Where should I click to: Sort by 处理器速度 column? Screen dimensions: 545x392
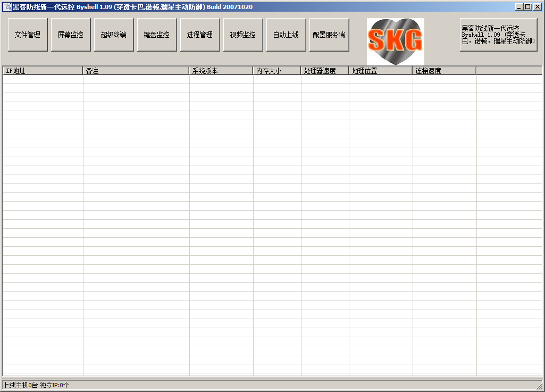(x=324, y=71)
